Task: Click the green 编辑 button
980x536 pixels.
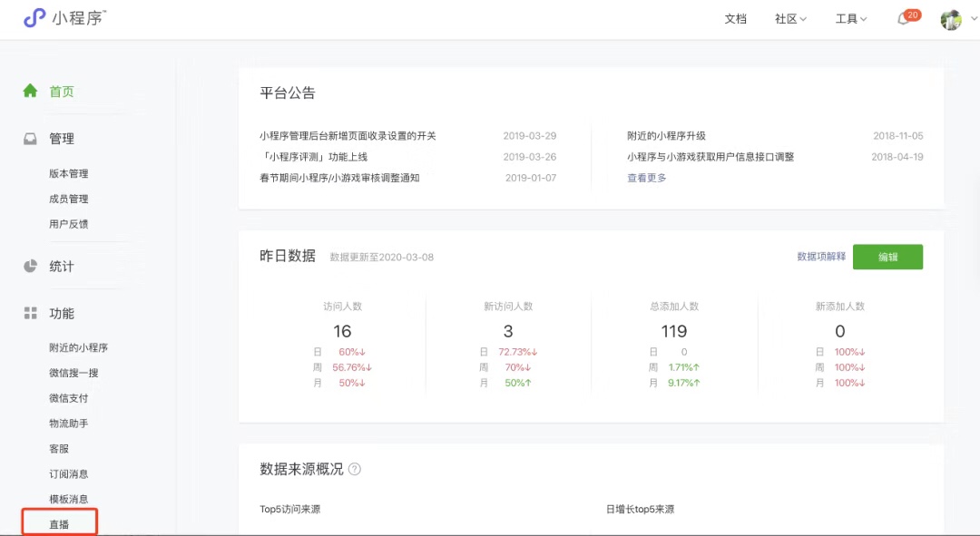Action: [x=887, y=257]
